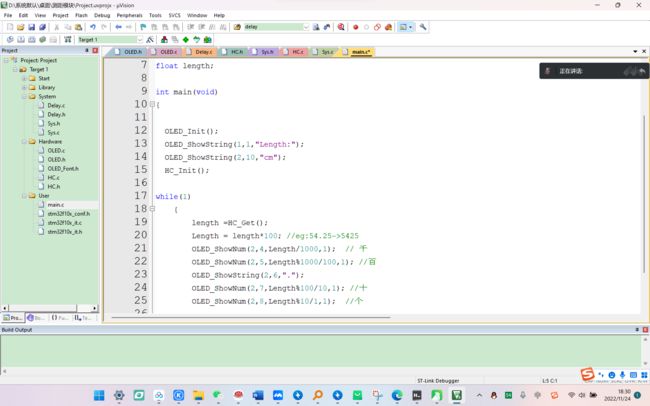Open the Configuration wrench icon
Viewport: 650px width, 406px height.
(423, 27)
